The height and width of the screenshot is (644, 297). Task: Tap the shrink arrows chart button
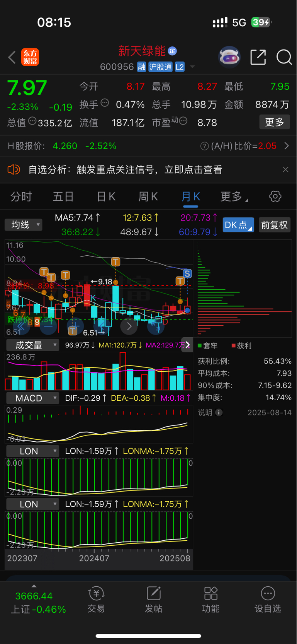pos(156,327)
